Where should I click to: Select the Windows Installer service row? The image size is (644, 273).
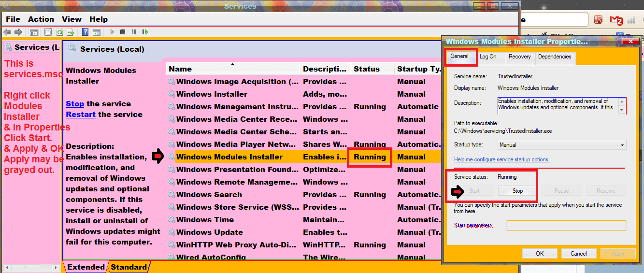click(304, 94)
